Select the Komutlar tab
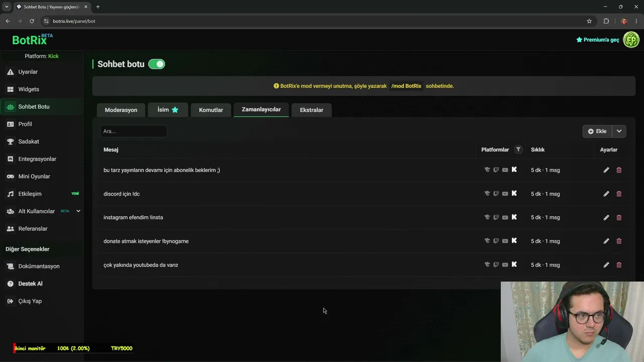 click(x=211, y=110)
